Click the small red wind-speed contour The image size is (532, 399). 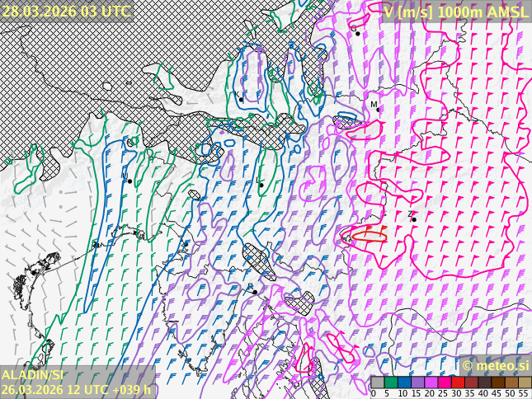(x=370, y=236)
